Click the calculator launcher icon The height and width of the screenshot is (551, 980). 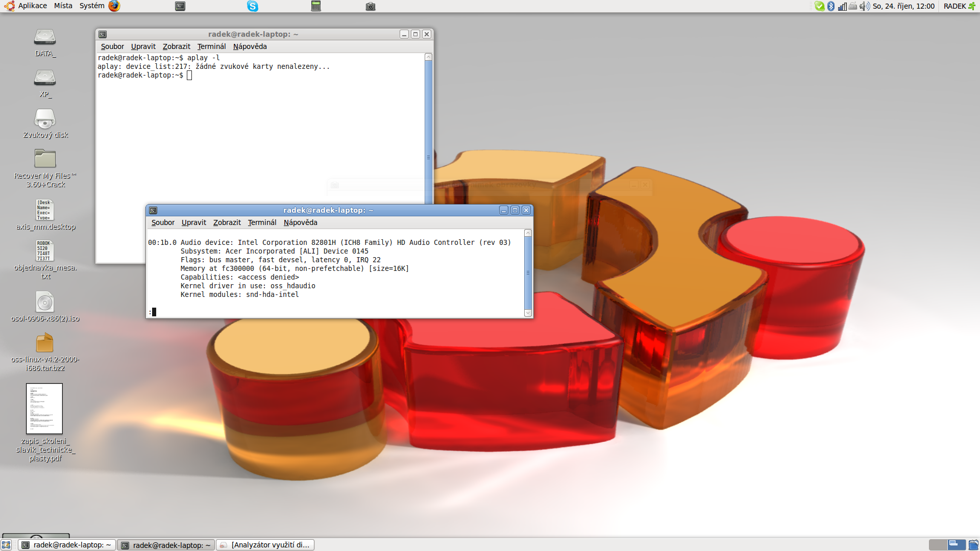[316, 6]
